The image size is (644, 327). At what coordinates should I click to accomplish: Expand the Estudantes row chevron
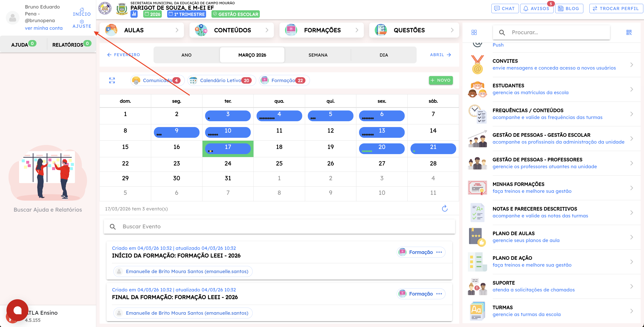(x=631, y=89)
